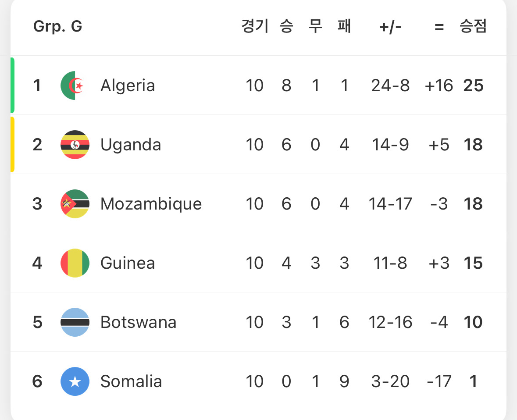
Task: Click the yellow playoff marker beside Uganda
Action: tap(12, 144)
